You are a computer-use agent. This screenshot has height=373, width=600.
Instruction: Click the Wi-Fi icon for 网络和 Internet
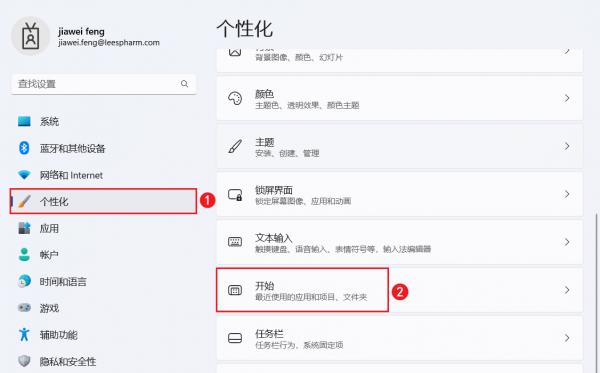[x=24, y=175]
